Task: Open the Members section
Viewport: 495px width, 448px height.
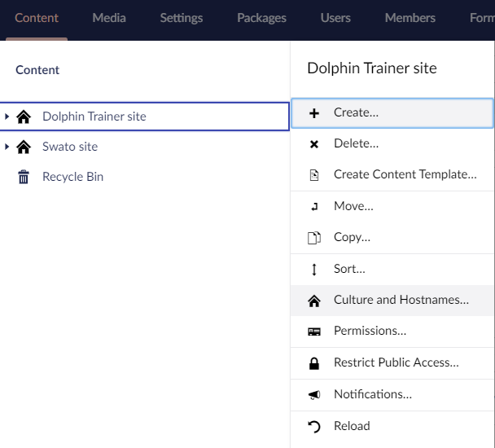Action: point(410,18)
